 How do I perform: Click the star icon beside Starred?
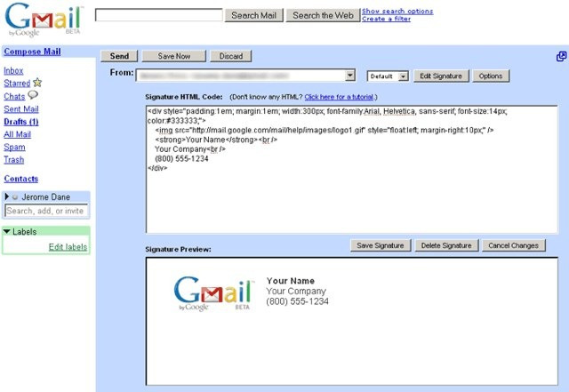(37, 83)
